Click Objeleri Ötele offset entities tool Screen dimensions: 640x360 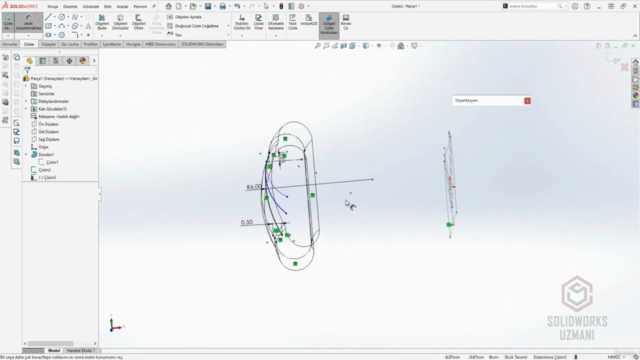[x=138, y=22]
